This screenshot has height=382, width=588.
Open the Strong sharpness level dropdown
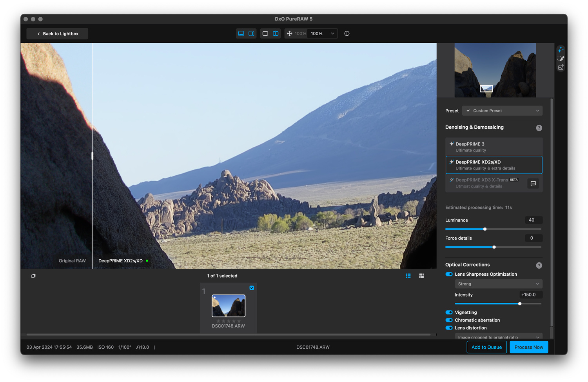click(x=498, y=284)
